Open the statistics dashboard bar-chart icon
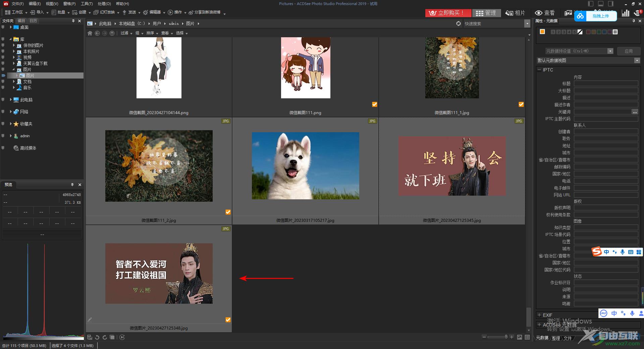 [x=626, y=13]
